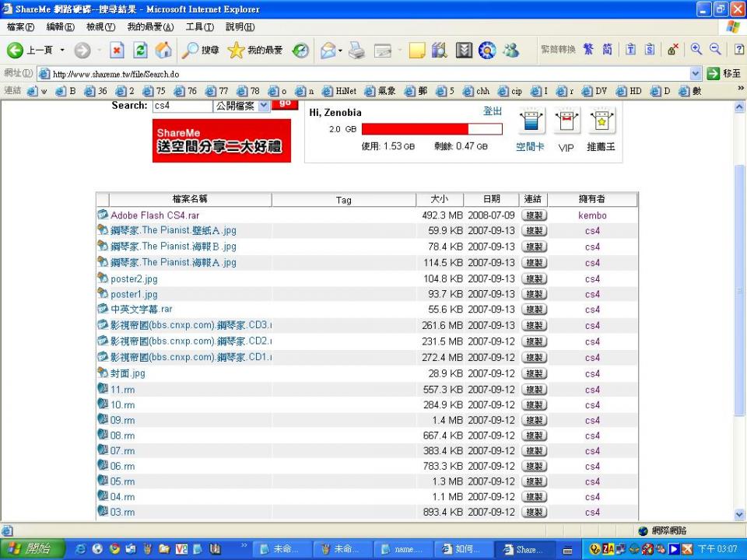Open poster2.jpg file link
The width and height of the screenshot is (747, 560).
(x=134, y=279)
